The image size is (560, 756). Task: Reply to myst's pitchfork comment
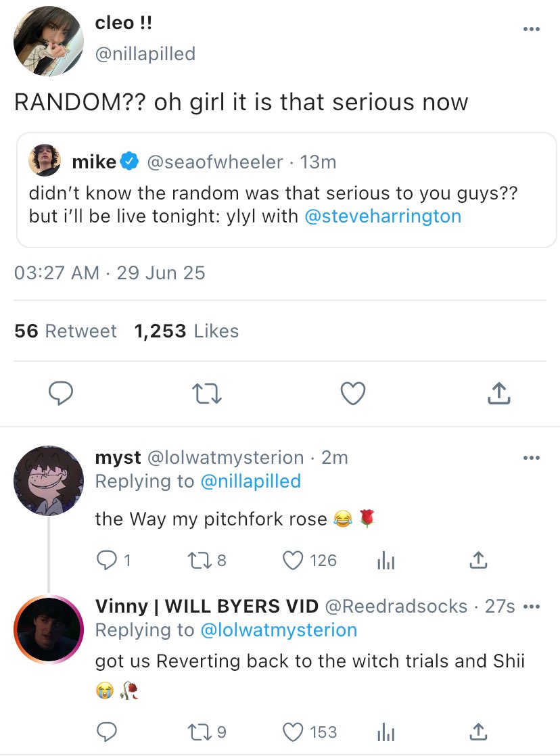[107, 560]
